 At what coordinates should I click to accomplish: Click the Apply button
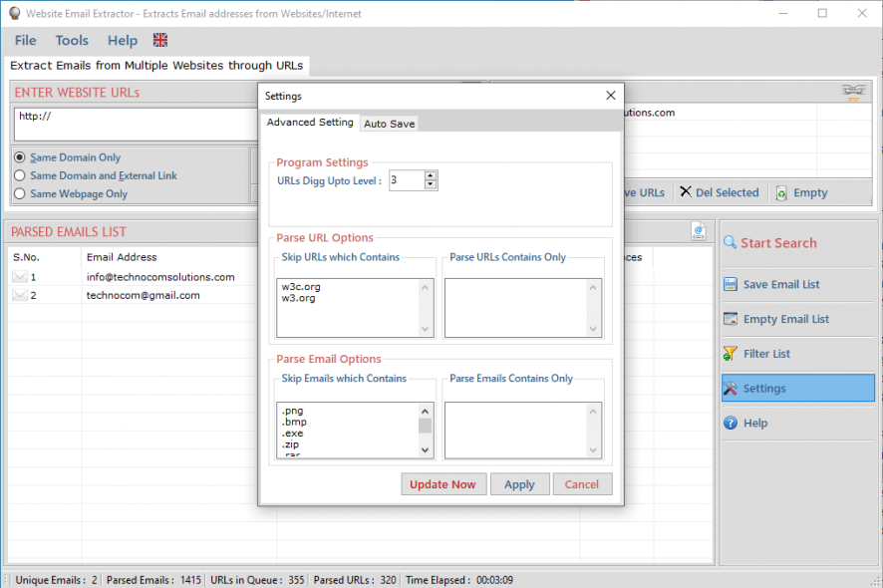pyautogui.click(x=519, y=484)
